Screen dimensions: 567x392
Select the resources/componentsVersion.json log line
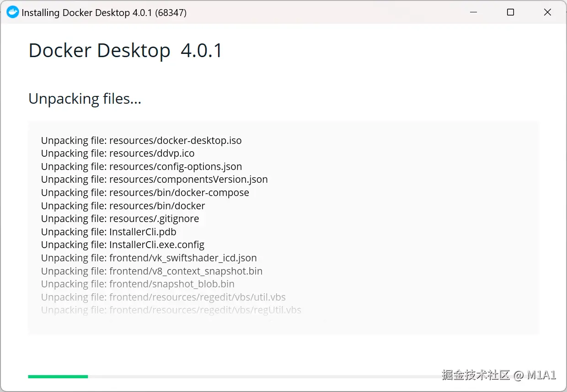pos(155,180)
